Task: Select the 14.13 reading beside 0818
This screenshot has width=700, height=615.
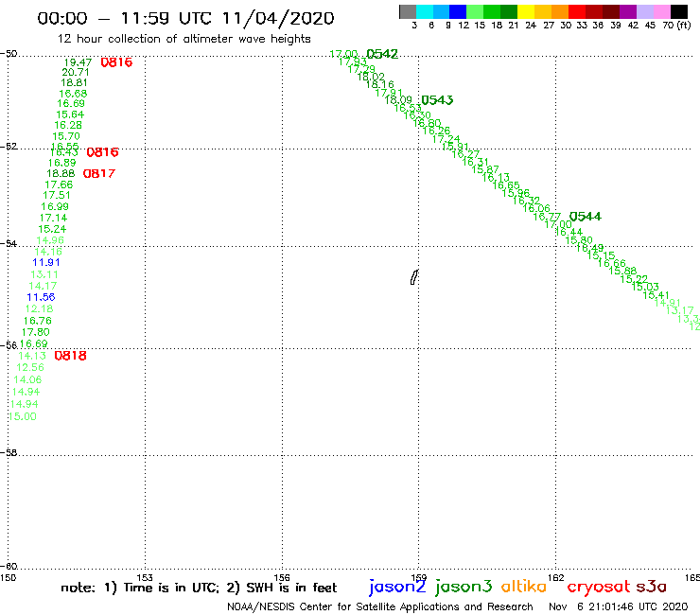Action: tap(32, 356)
